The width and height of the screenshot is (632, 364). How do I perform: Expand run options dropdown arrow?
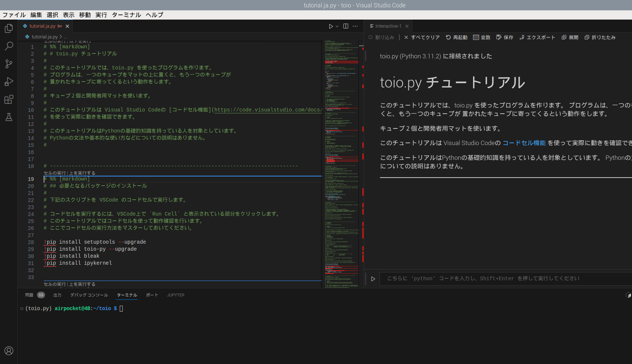(x=337, y=26)
